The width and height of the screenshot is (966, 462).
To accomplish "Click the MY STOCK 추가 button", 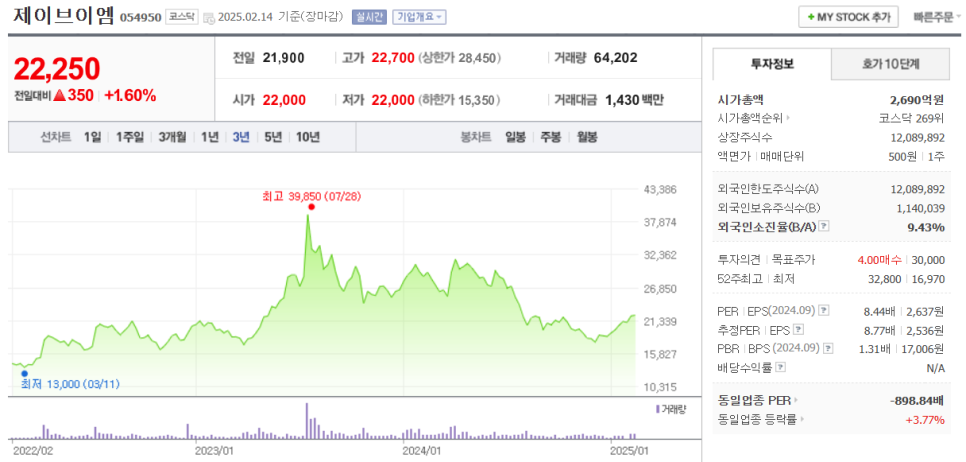I will click(848, 17).
